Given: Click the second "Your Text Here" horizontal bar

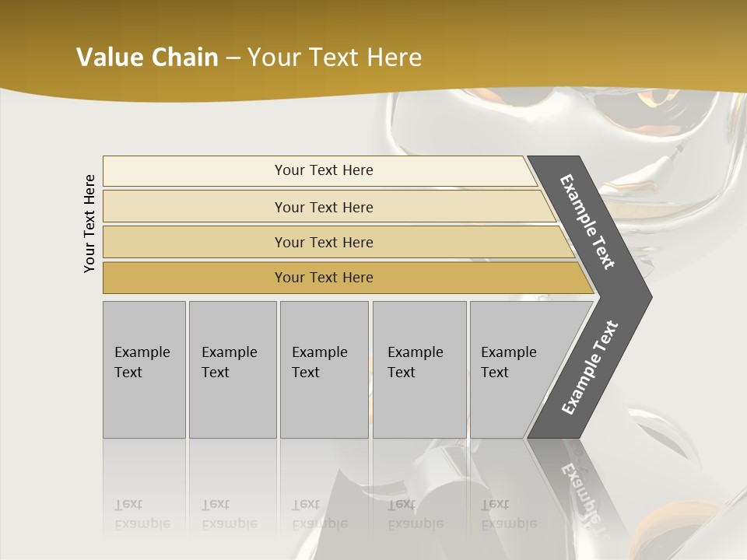Looking at the screenshot, I should 324,207.
